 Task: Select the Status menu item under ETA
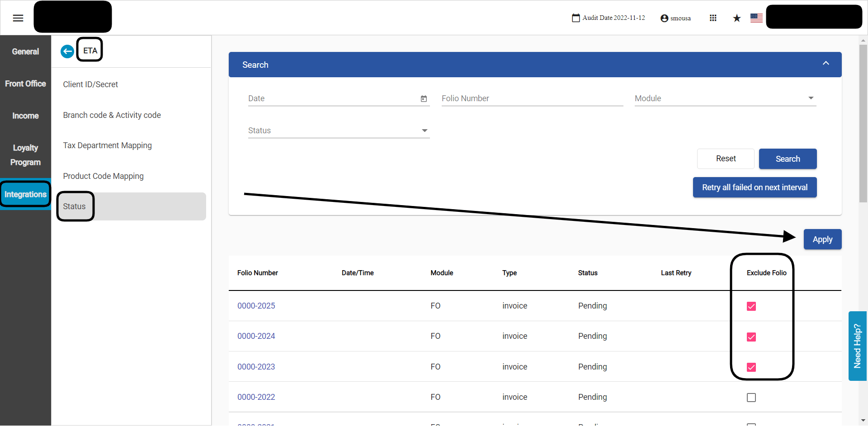[131, 206]
